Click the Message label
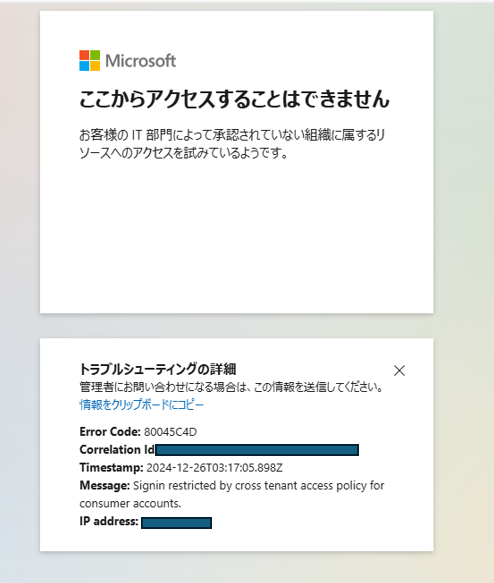The width and height of the screenshot is (494, 583). [104, 486]
